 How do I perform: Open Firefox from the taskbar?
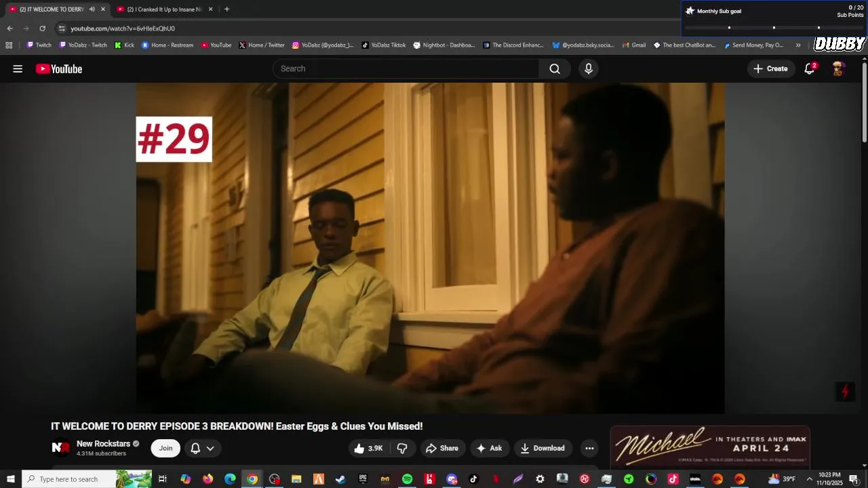point(208,479)
